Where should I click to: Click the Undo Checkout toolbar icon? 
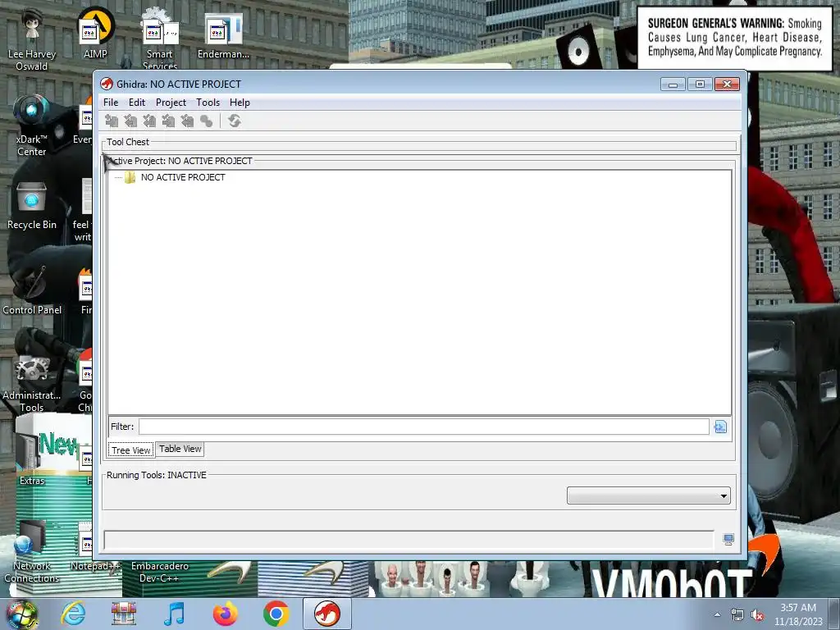[x=187, y=121]
